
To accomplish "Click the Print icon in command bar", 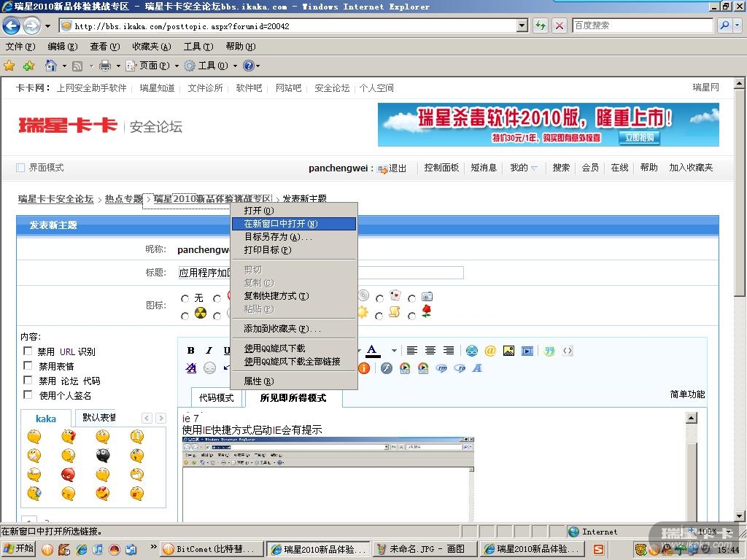I will pyautogui.click(x=105, y=66).
